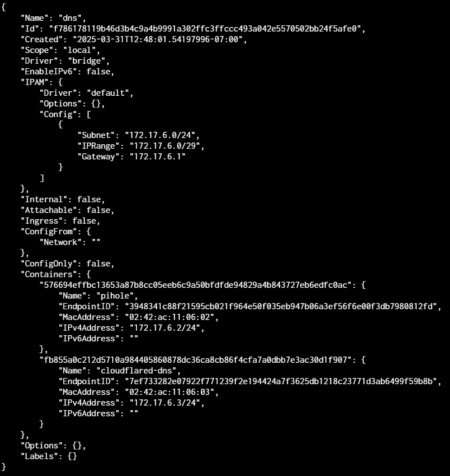Click the Subnet value 172.17.6.0/24
450x476 pixels.
click(160, 135)
